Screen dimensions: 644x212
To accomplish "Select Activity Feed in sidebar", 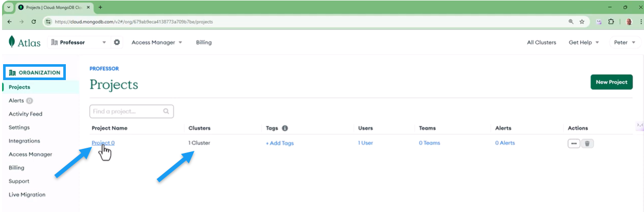I will click(x=26, y=114).
